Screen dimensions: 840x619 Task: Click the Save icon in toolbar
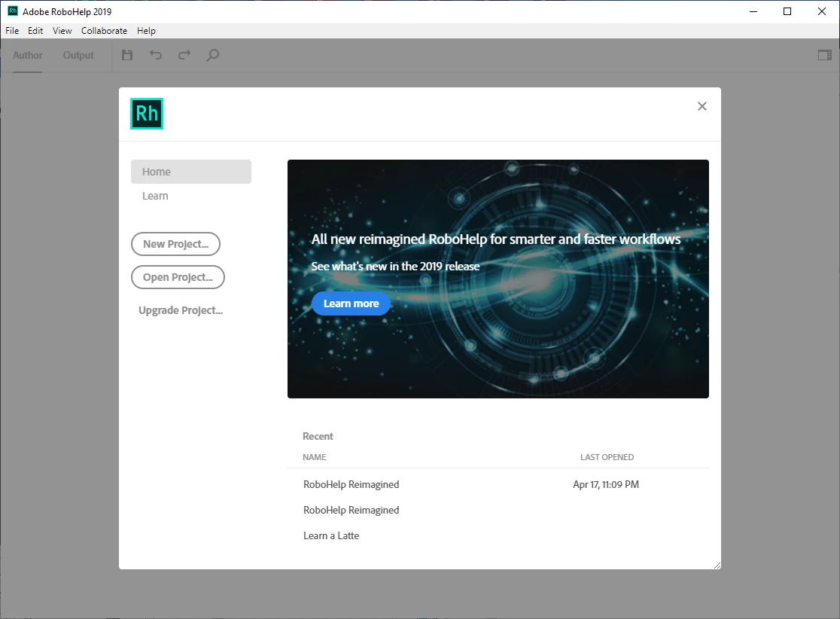127,55
